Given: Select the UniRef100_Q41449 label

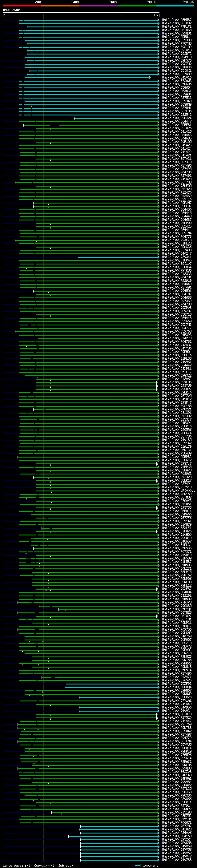Looking at the screenshot, I should tap(177, 704).
